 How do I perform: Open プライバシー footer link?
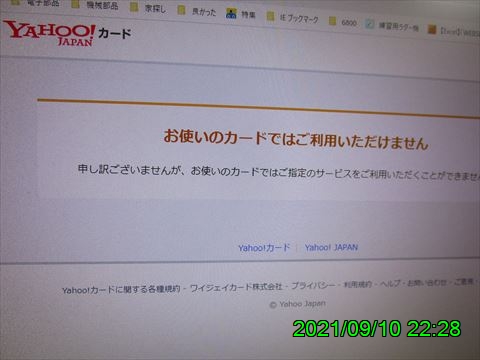click(x=313, y=285)
